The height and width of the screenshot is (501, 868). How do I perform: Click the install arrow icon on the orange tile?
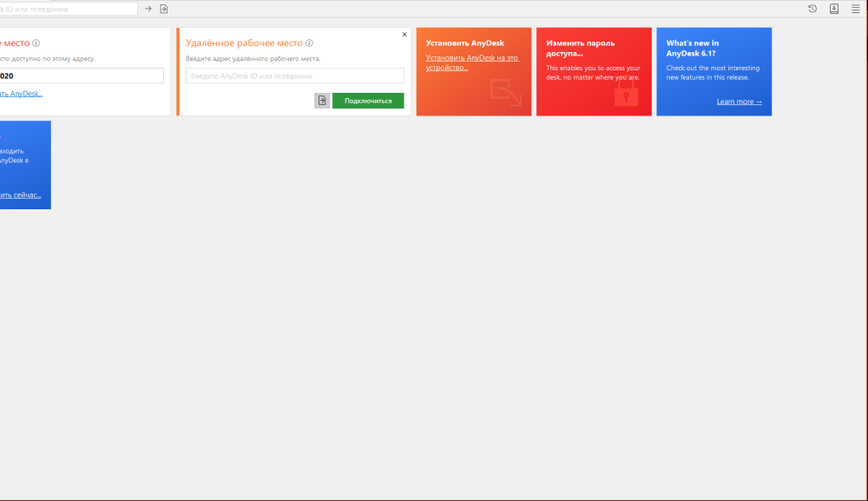click(506, 92)
